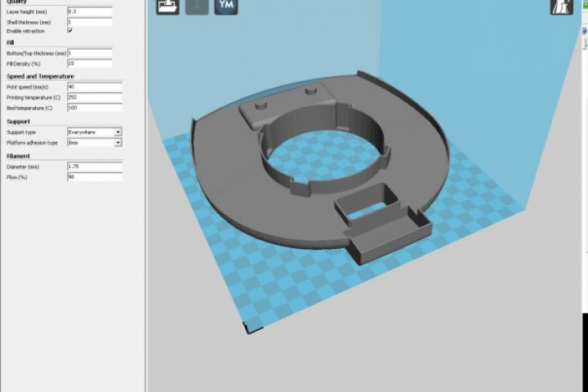Click the 'Fill' section heading
This screenshot has width=588, height=392.
10,42
